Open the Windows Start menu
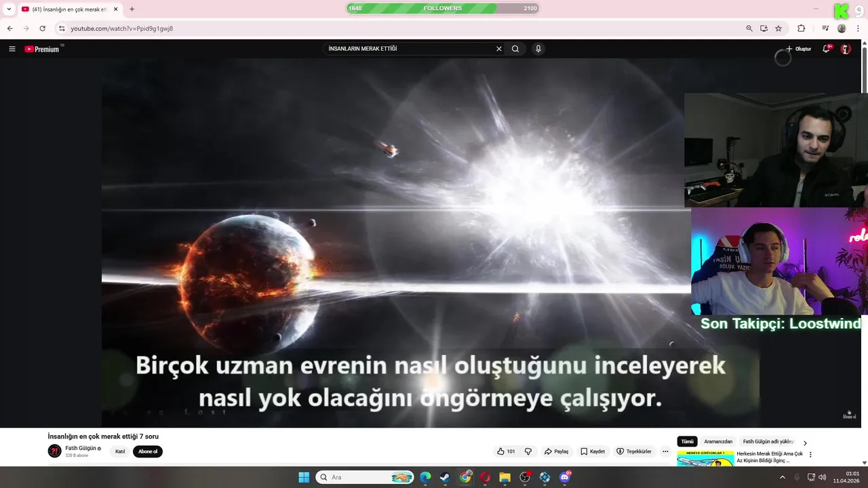This screenshot has height=488, width=868. coord(304,477)
